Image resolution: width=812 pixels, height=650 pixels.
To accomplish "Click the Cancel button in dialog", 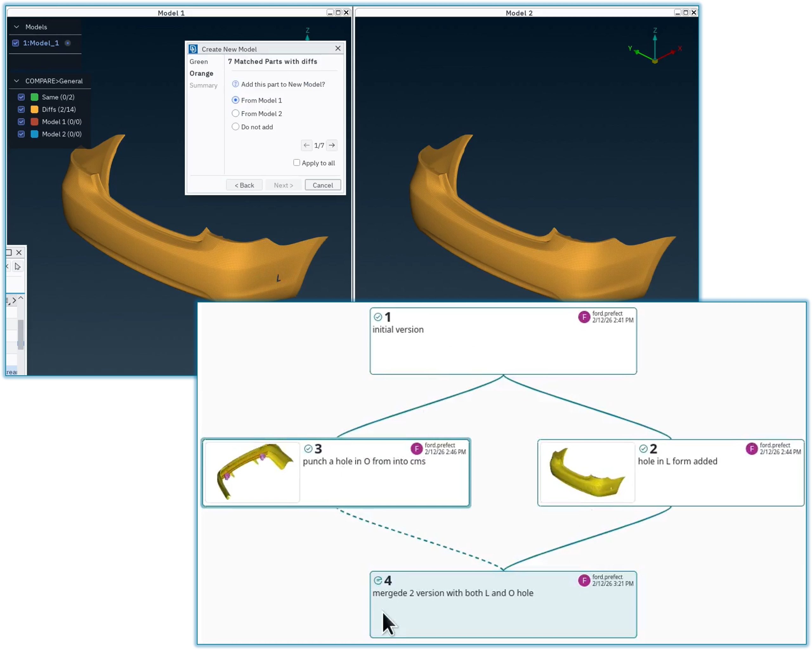I will point(323,185).
